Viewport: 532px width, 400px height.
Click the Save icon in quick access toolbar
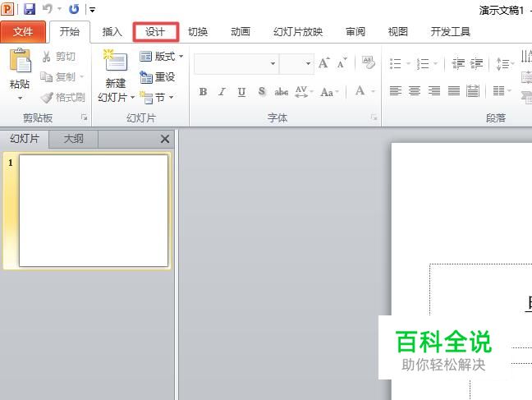[x=30, y=9]
